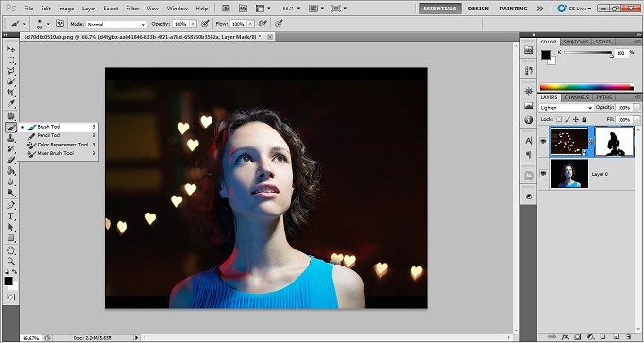
Task: Select the Paint Bucket tool
Action: 10,171
